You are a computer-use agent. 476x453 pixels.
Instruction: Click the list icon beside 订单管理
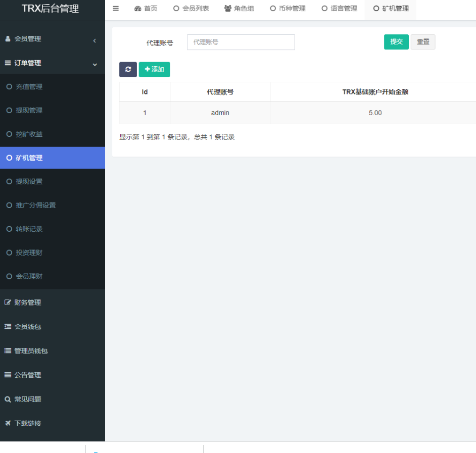tap(7, 63)
